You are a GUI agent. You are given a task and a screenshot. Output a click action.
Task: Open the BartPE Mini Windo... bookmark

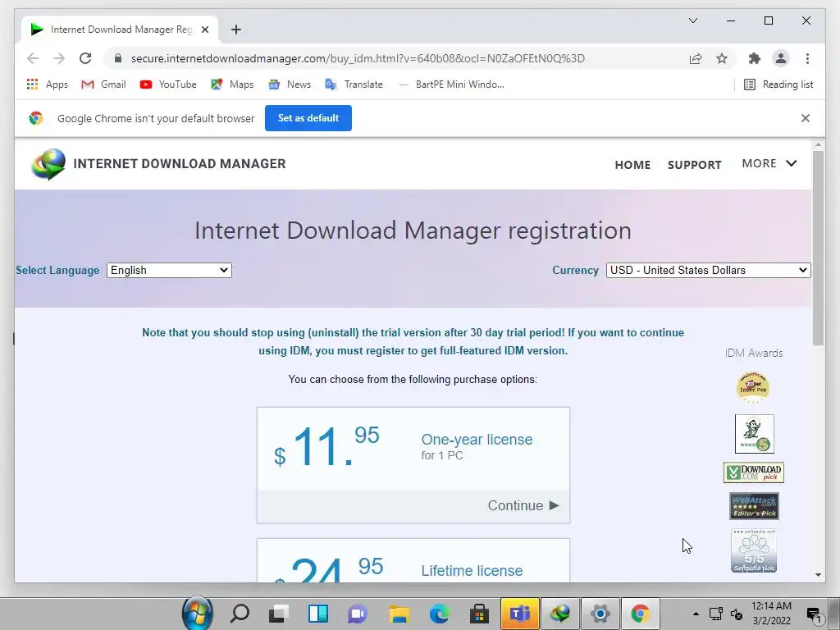click(452, 84)
